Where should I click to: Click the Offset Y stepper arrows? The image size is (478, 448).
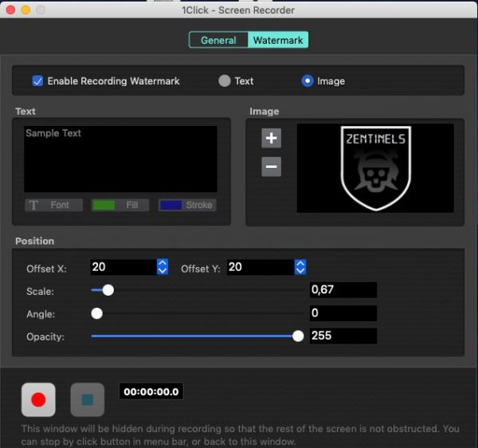click(300, 267)
